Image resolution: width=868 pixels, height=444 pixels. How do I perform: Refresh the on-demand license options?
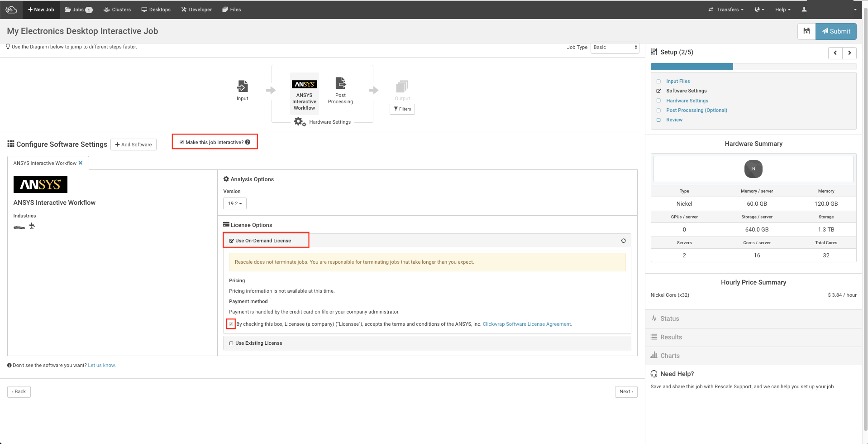tap(623, 241)
